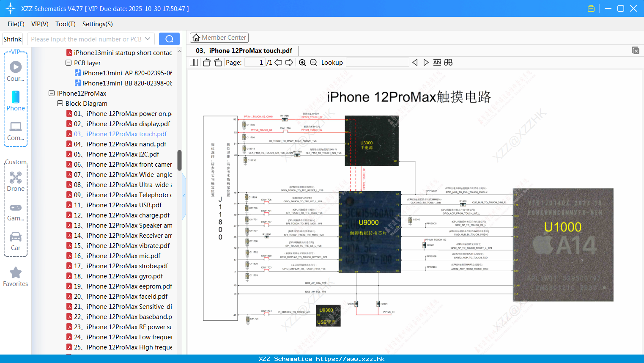Toggle two-page view icon in toolbar
644x363 pixels.
coord(194,62)
